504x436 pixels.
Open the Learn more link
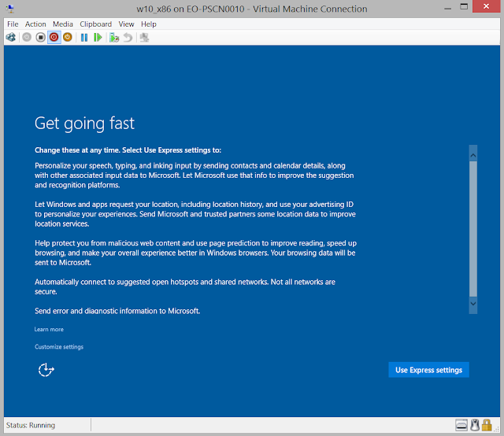[x=49, y=329]
